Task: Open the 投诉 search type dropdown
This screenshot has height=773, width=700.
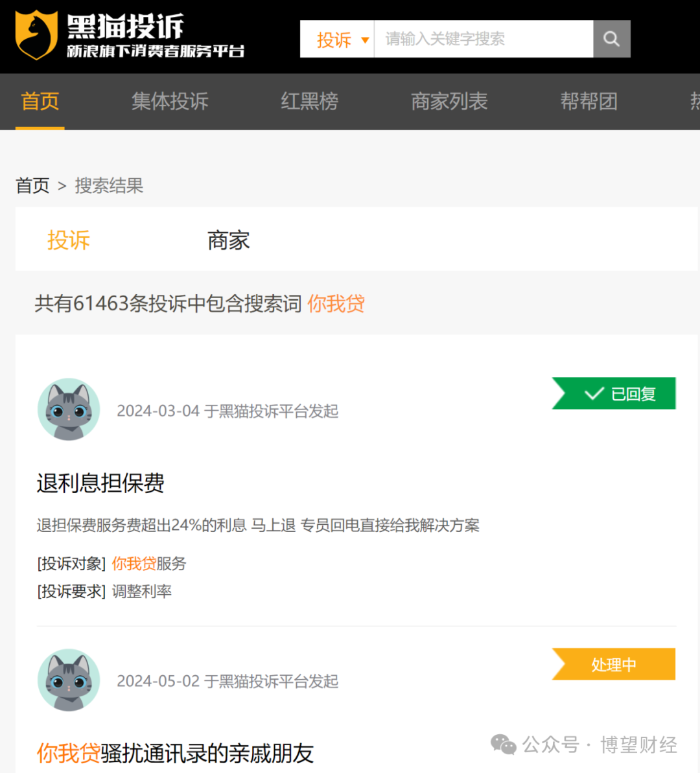Action: tap(338, 39)
